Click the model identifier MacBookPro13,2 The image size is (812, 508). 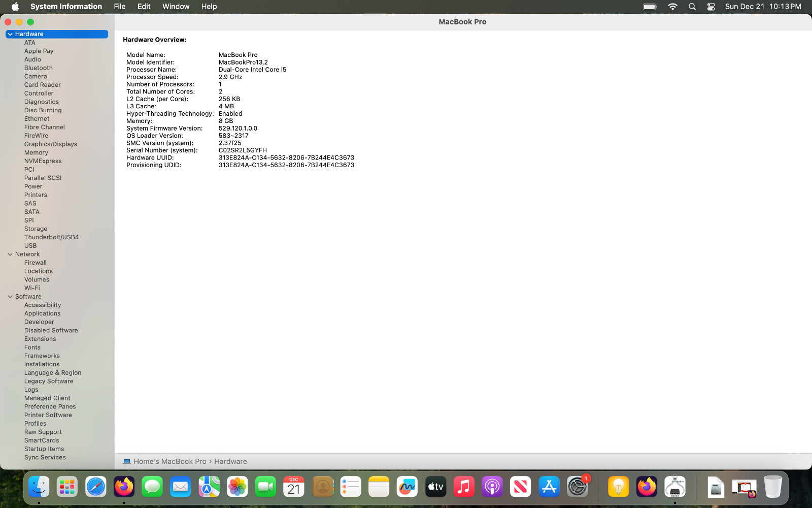[243, 62]
